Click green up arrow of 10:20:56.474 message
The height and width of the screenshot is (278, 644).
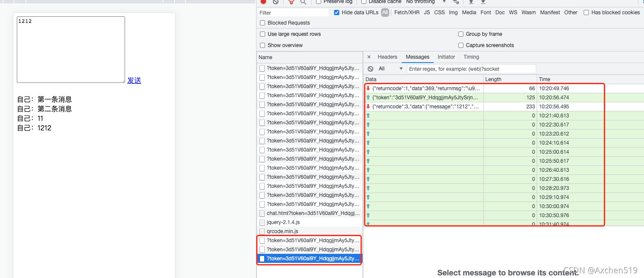click(368, 98)
